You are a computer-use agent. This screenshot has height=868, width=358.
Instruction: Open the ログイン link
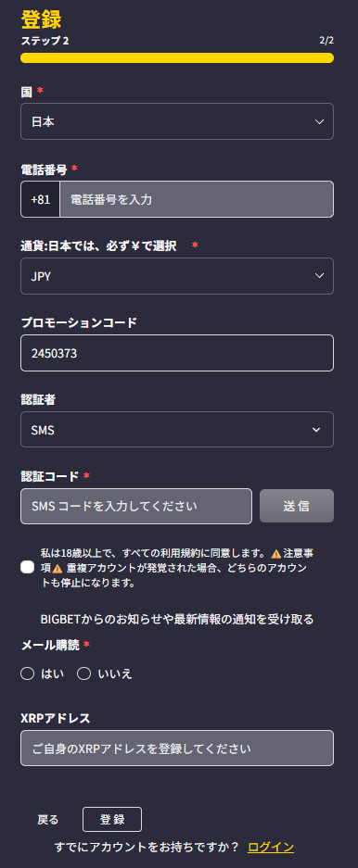click(271, 847)
